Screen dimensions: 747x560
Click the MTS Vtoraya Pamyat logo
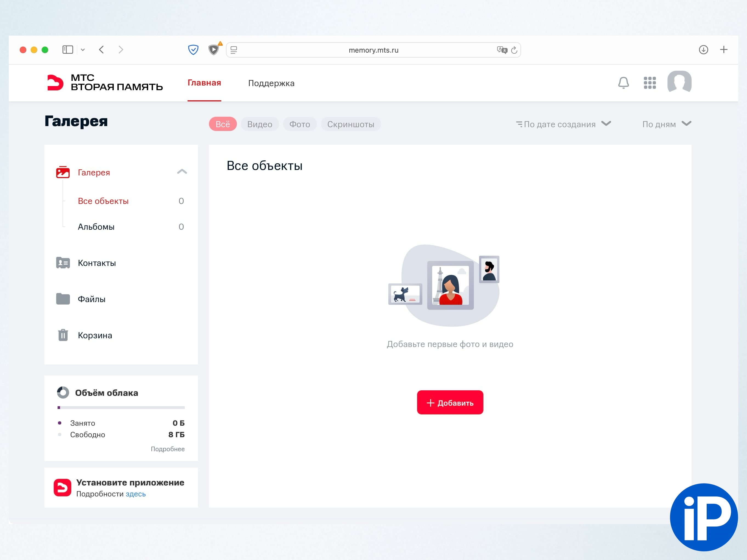click(105, 83)
